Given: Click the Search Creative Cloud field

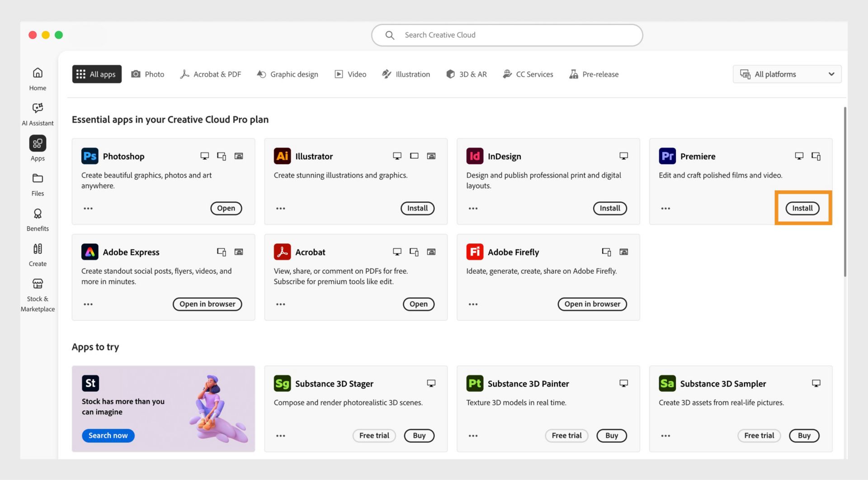Looking at the screenshot, I should 507,35.
